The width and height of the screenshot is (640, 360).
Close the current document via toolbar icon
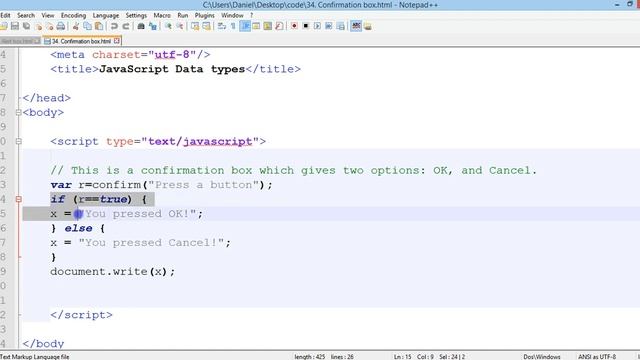[x=38, y=26]
